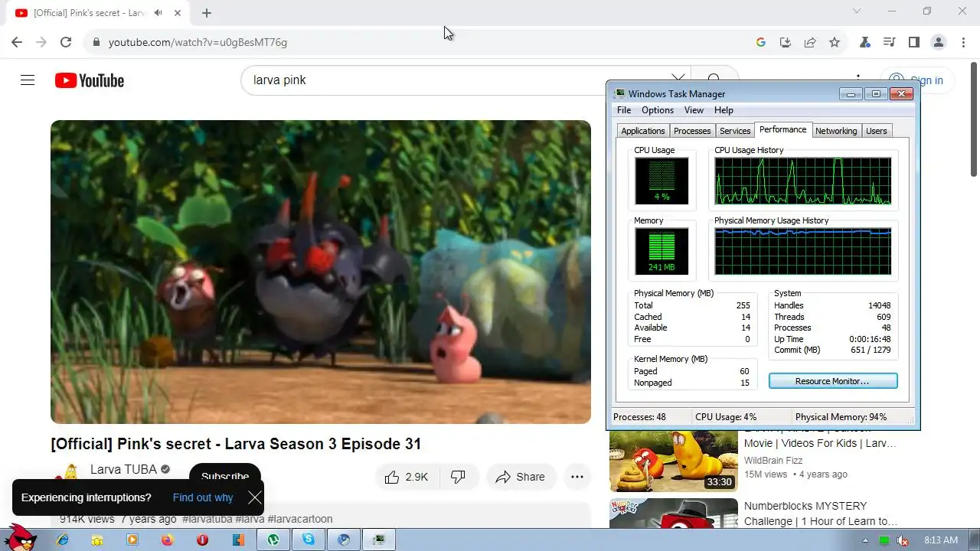980x551 pixels.
Task: Open a new browser tab
Action: 207,13
